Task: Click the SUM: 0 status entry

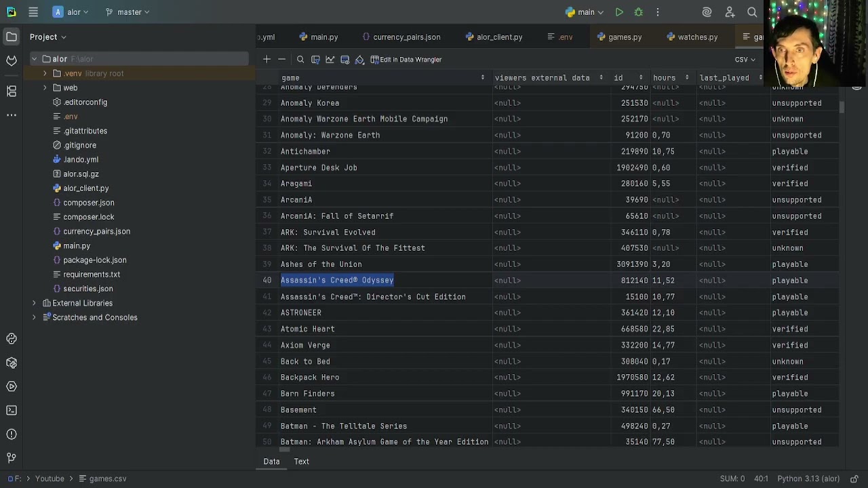Action: click(x=732, y=479)
